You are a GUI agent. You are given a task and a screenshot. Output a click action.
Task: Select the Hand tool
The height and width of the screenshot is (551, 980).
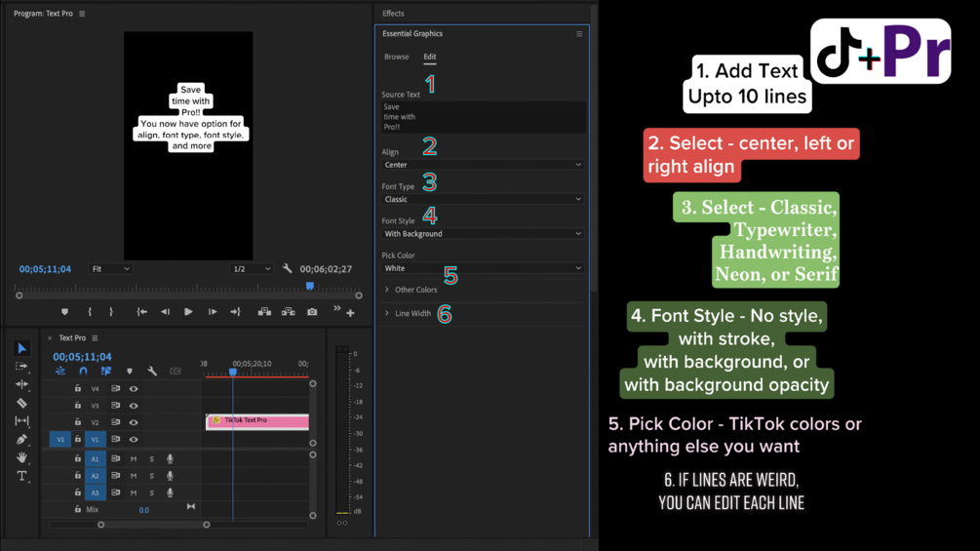click(21, 457)
